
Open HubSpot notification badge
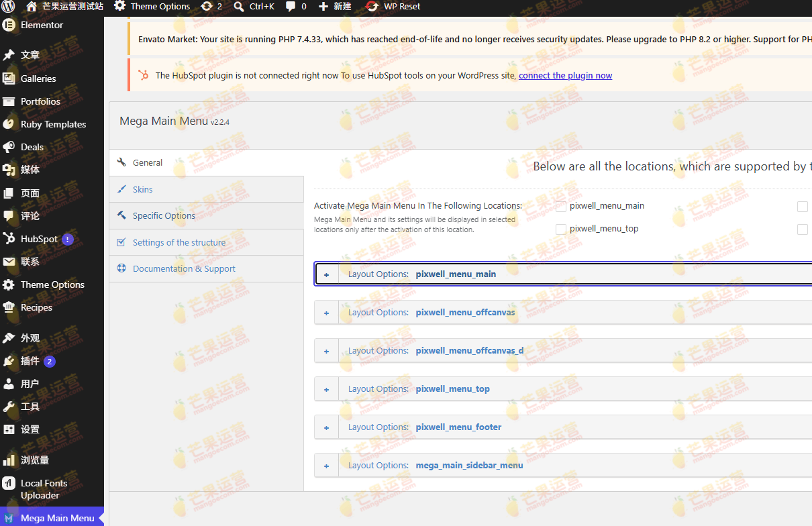pos(68,239)
